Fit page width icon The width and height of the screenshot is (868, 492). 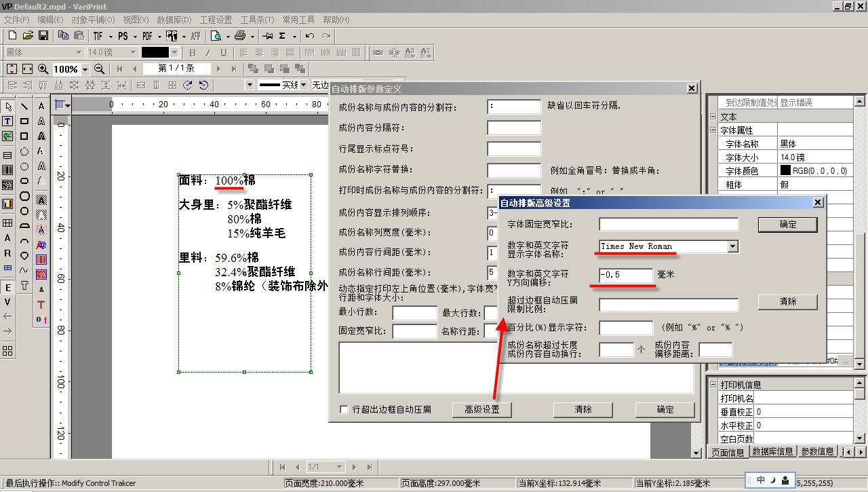coord(27,69)
